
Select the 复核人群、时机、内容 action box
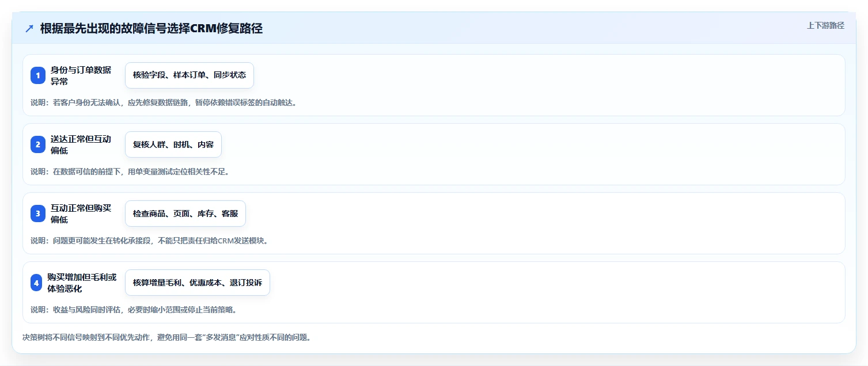pyautogui.click(x=173, y=144)
